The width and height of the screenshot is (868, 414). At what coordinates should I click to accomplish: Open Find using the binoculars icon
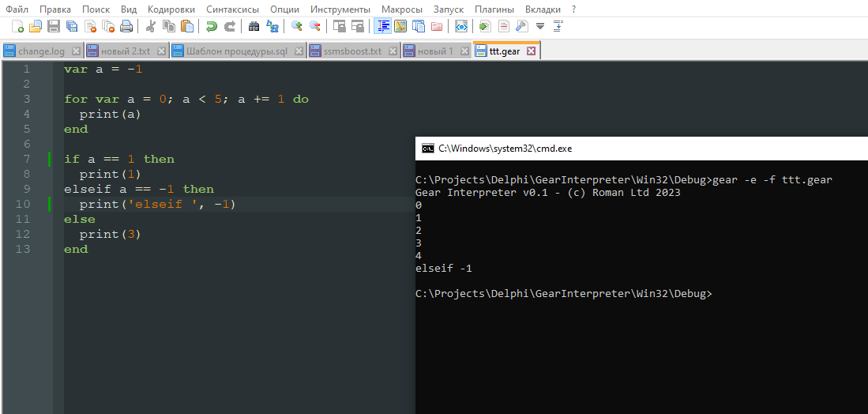(254, 26)
